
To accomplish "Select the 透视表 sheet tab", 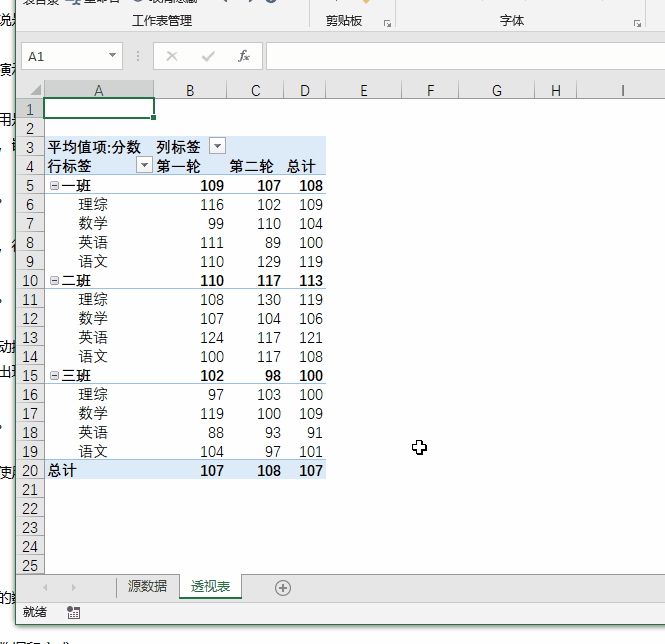I will (x=210, y=587).
